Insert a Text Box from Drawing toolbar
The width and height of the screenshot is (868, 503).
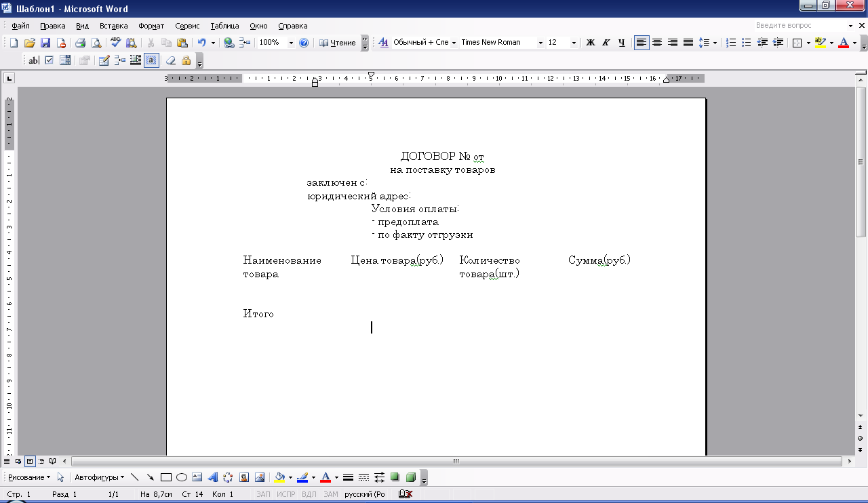(197, 477)
